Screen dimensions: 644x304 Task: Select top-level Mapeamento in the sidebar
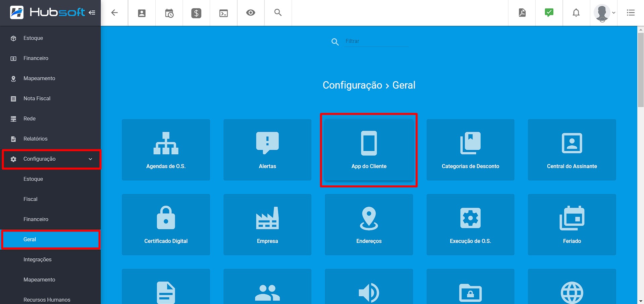(50, 79)
